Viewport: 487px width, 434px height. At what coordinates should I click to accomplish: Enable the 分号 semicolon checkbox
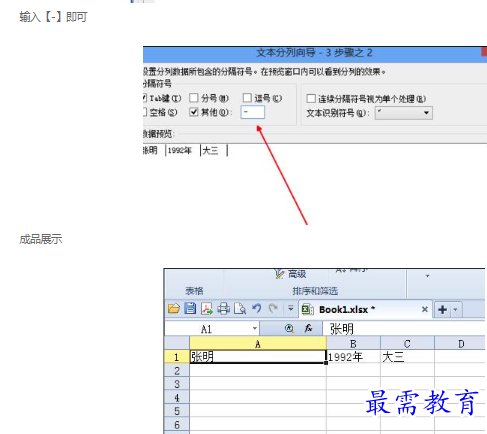point(194,98)
